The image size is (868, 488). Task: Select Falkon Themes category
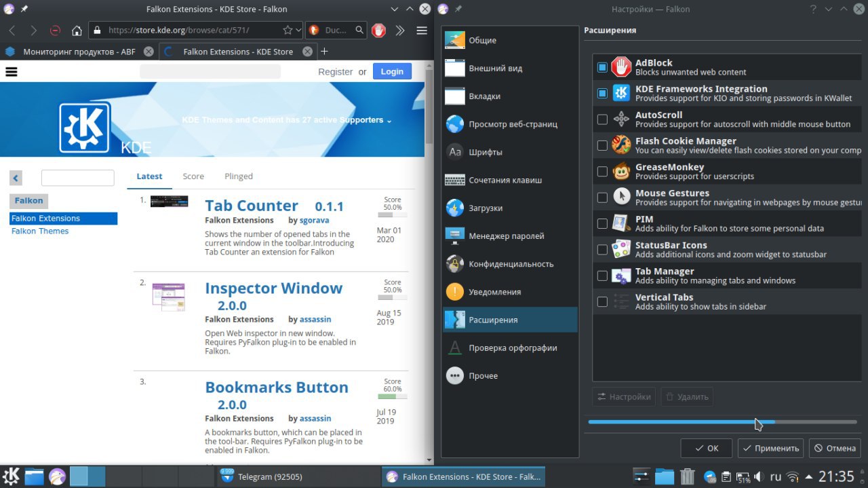[40, 231]
